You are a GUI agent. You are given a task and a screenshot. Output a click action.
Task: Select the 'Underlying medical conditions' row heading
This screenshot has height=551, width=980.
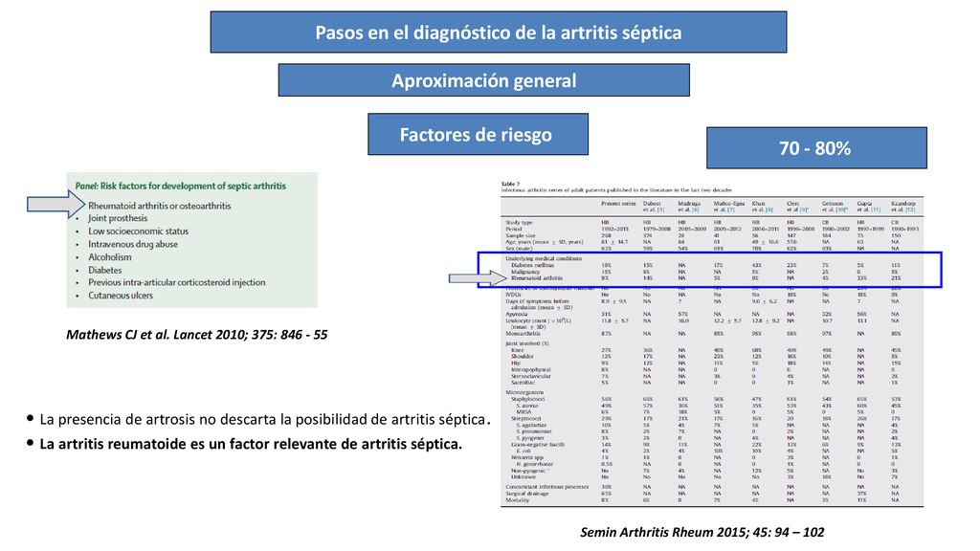click(x=544, y=258)
